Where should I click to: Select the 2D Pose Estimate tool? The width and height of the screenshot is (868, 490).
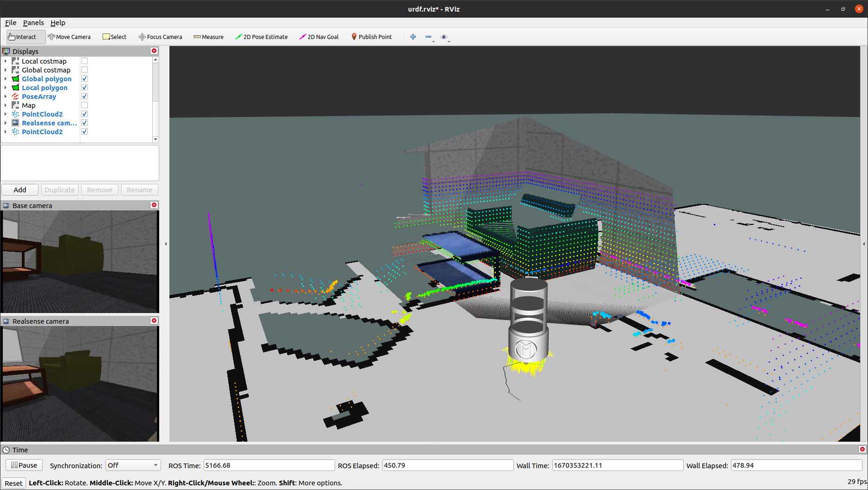point(261,37)
